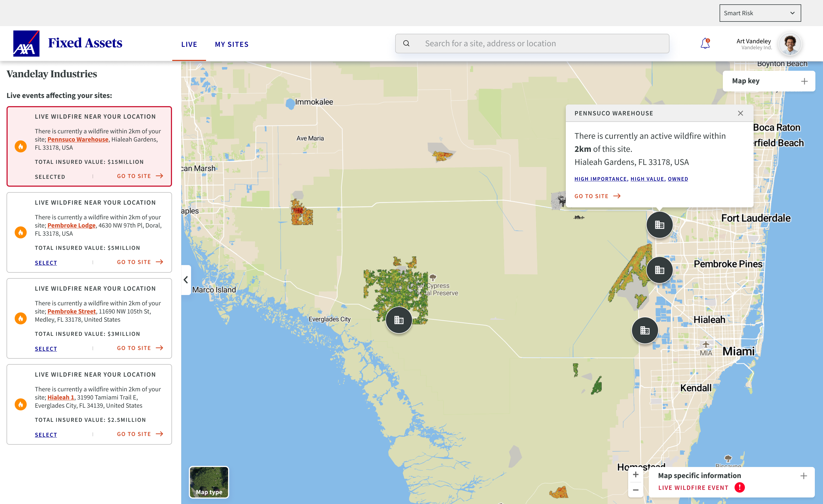Click the Pennsuco Warehouse card fire icon

click(21, 146)
